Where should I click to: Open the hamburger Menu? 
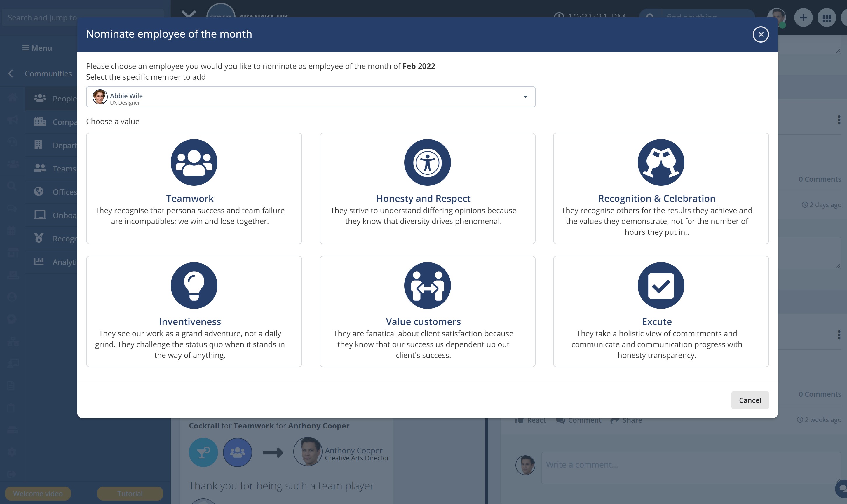click(37, 48)
